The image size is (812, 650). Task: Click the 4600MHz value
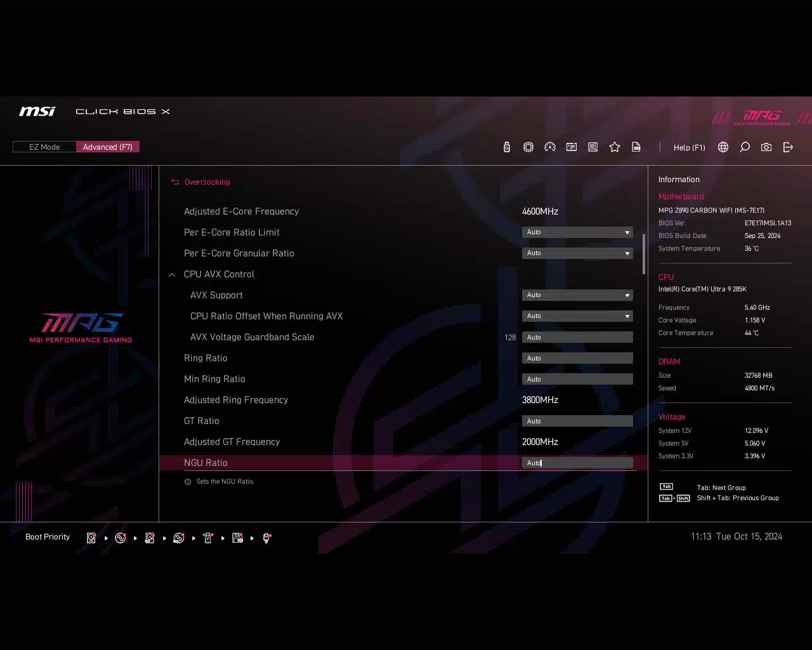pyautogui.click(x=540, y=211)
